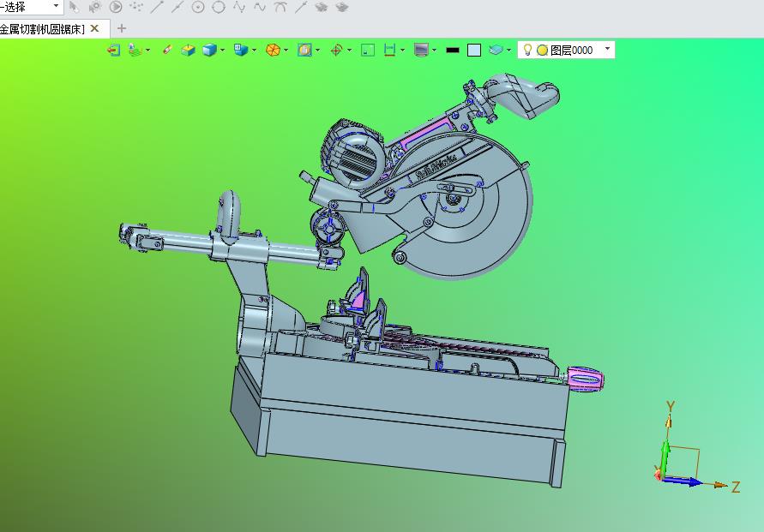Expand the layer sheets dropdown arrow
The image size is (764, 532).
click(509, 51)
